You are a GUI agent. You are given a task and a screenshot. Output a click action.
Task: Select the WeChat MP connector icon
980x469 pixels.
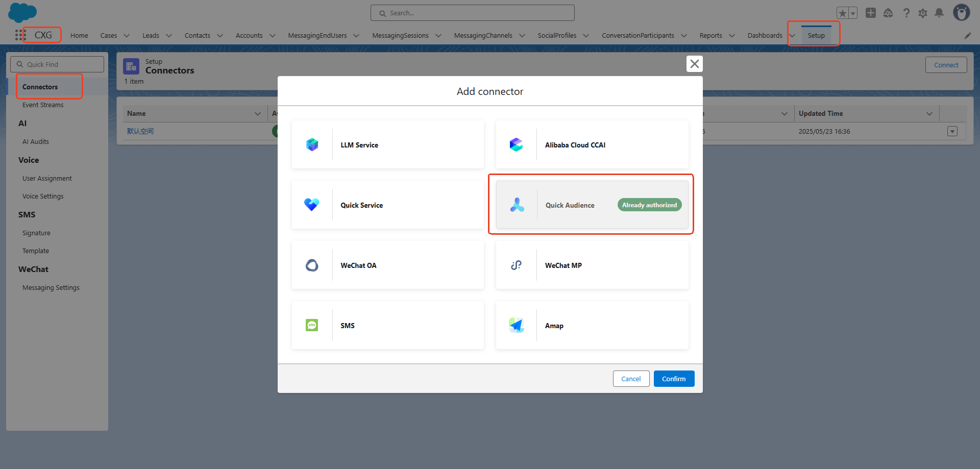(x=517, y=265)
